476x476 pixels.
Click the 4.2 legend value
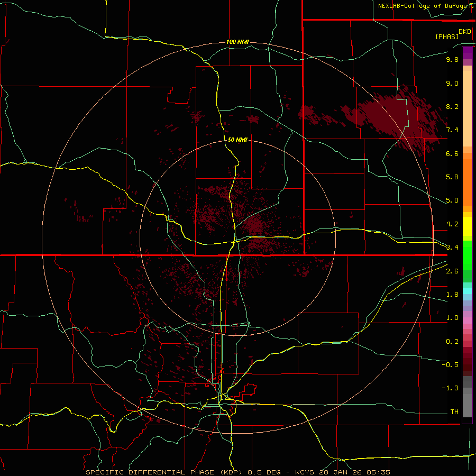452,224
